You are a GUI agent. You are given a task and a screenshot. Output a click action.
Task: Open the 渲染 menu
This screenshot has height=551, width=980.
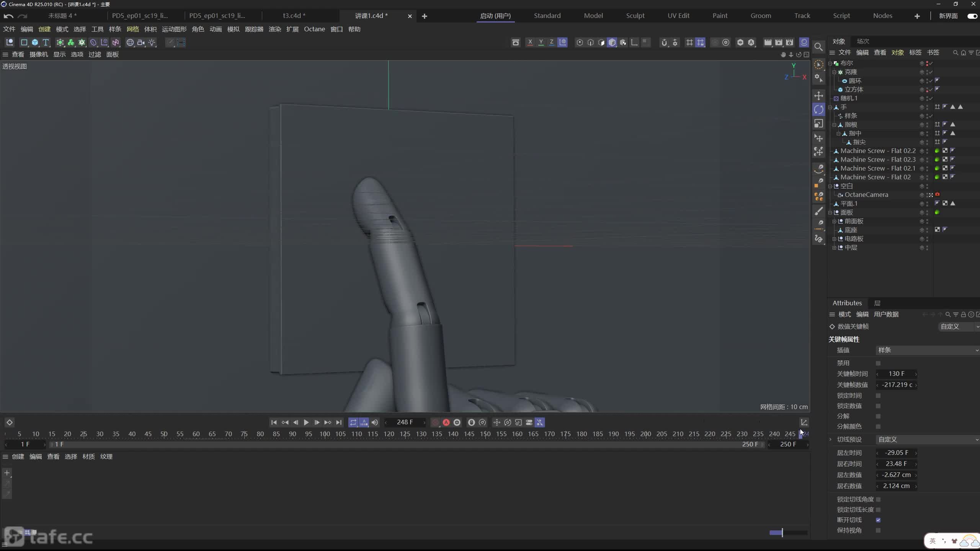pyautogui.click(x=274, y=29)
